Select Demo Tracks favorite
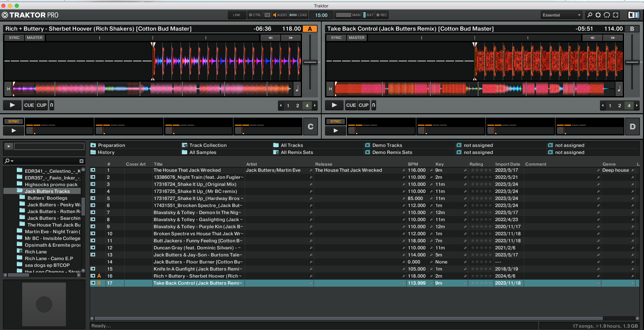The height and width of the screenshot is (330, 644). coord(387,145)
